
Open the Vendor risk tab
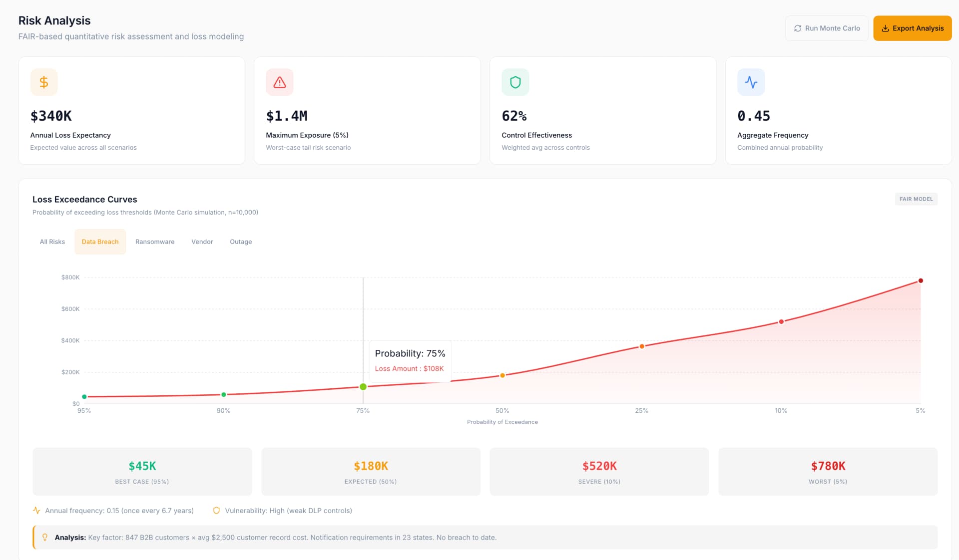click(202, 242)
